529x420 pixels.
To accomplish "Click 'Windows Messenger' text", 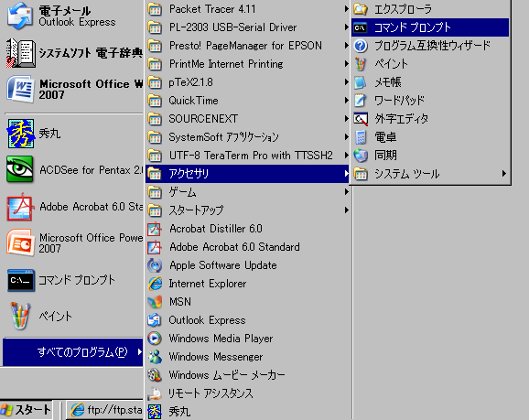I will coord(216,357).
